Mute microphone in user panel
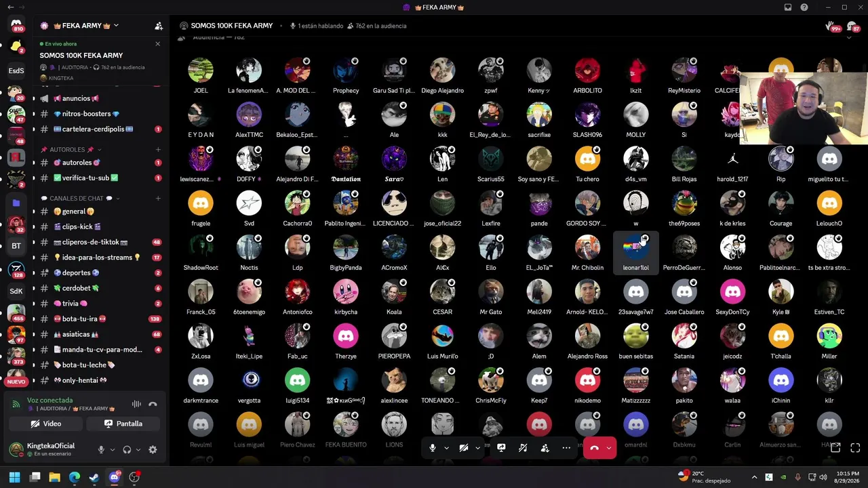The width and height of the screenshot is (868, 488). point(101,449)
